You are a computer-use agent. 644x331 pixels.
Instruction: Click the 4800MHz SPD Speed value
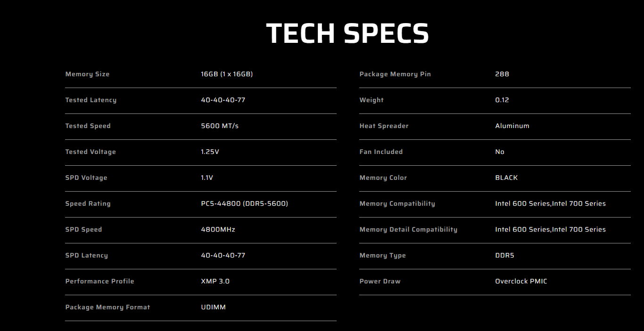tap(218, 229)
